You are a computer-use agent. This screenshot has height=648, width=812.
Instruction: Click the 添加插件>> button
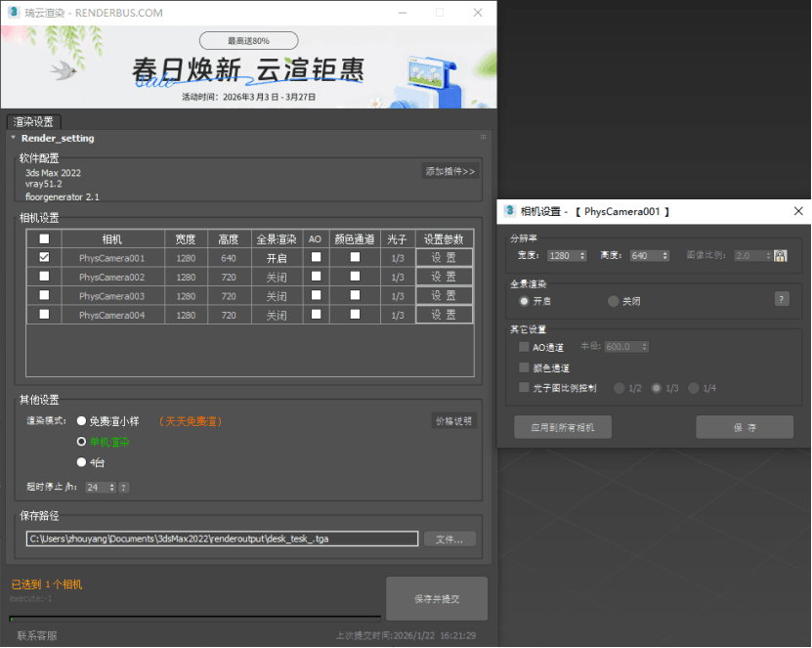click(449, 171)
